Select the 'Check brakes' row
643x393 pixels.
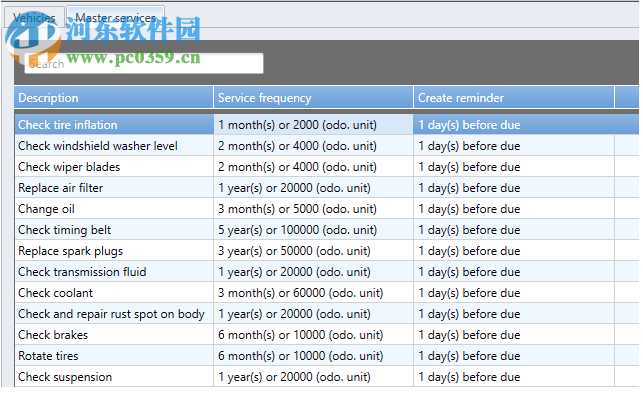(x=326, y=334)
